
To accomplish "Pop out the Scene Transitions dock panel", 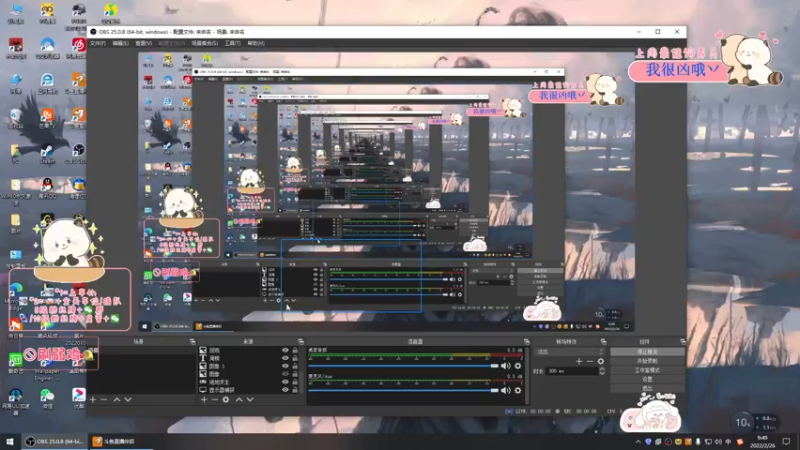I will [x=604, y=341].
